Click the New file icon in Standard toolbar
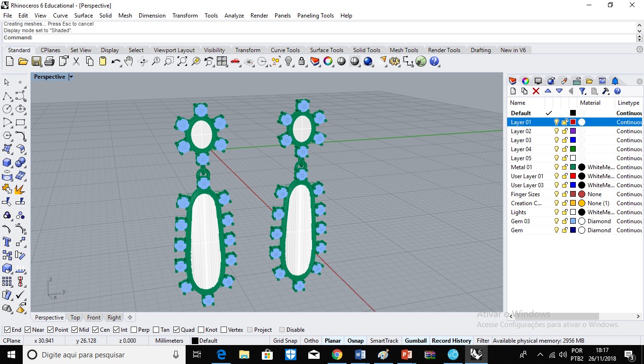This screenshot has height=364, width=644. (9, 61)
